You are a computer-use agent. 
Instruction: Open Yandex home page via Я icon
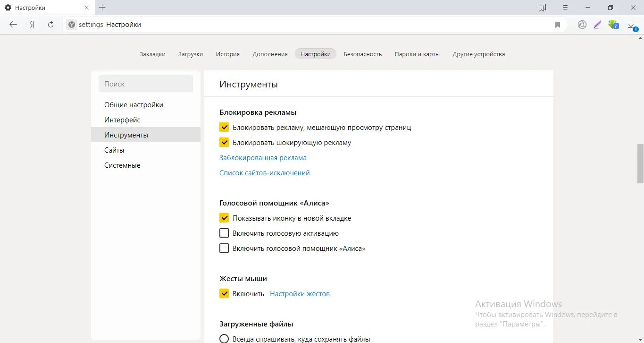click(x=32, y=25)
